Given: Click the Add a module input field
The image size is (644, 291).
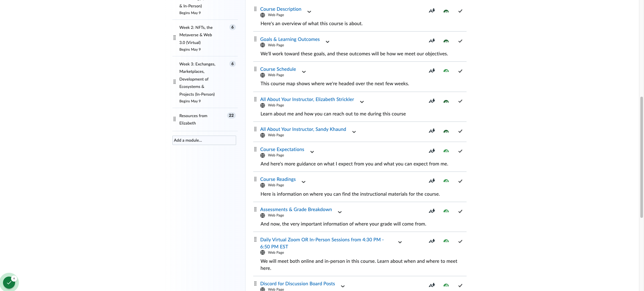Looking at the screenshot, I should pyautogui.click(x=204, y=140).
